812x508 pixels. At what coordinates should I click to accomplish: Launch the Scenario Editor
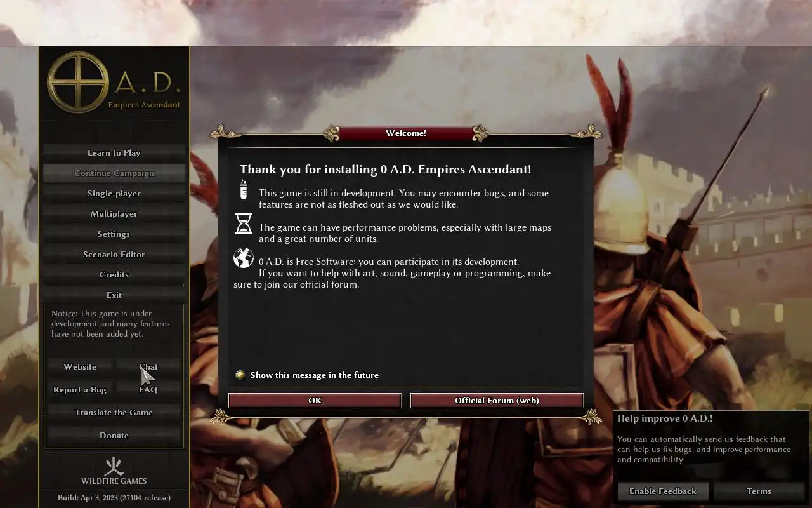pyautogui.click(x=114, y=254)
